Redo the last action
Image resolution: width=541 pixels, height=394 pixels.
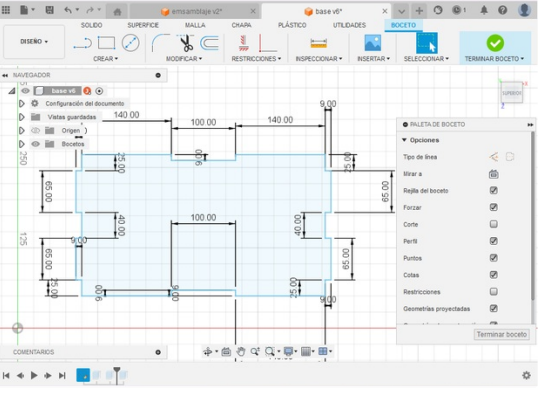(90, 10)
